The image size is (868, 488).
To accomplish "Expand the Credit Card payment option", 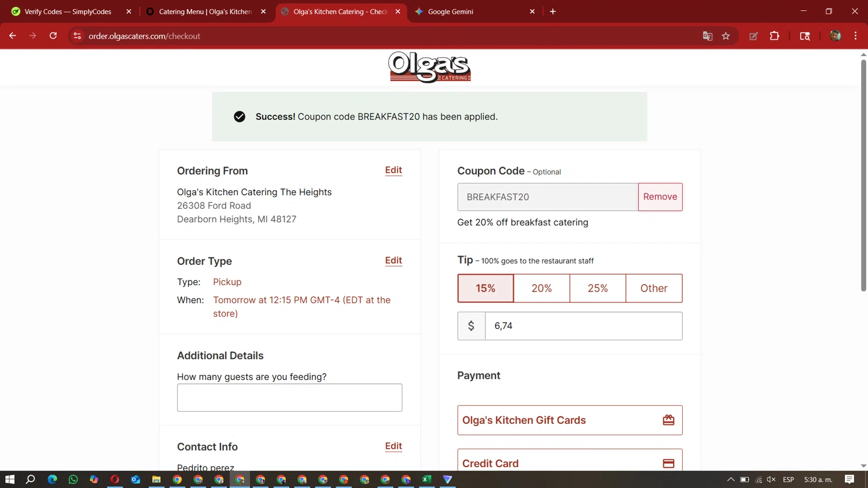I will 570,461.
